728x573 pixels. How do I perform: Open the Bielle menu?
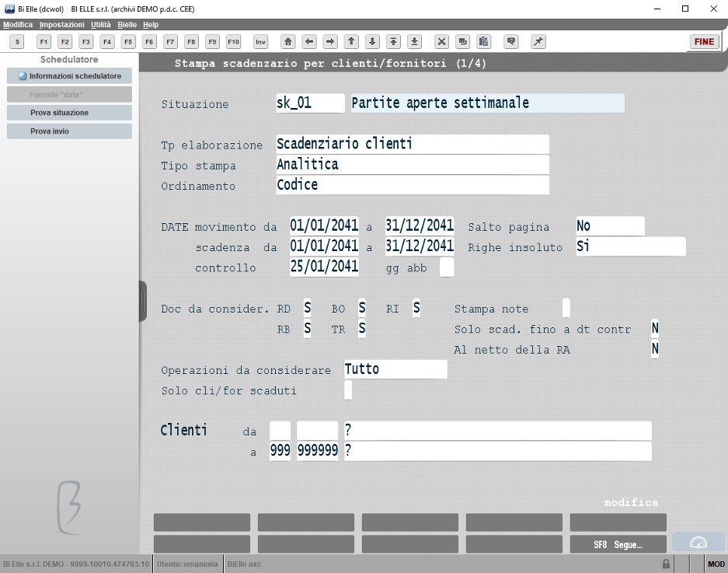tap(127, 25)
